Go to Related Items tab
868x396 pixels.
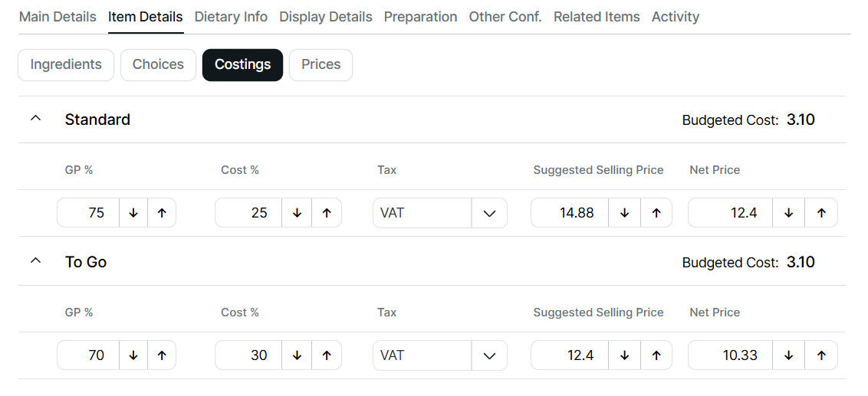597,17
